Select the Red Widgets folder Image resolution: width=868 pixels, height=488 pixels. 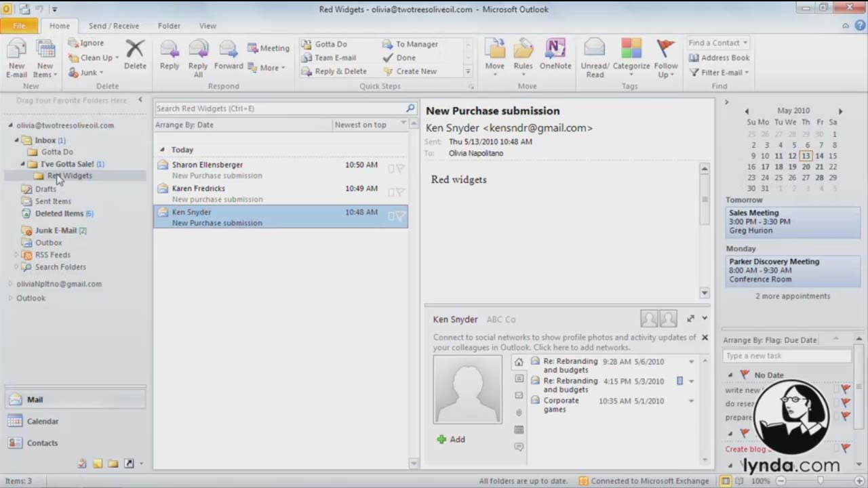coord(69,176)
